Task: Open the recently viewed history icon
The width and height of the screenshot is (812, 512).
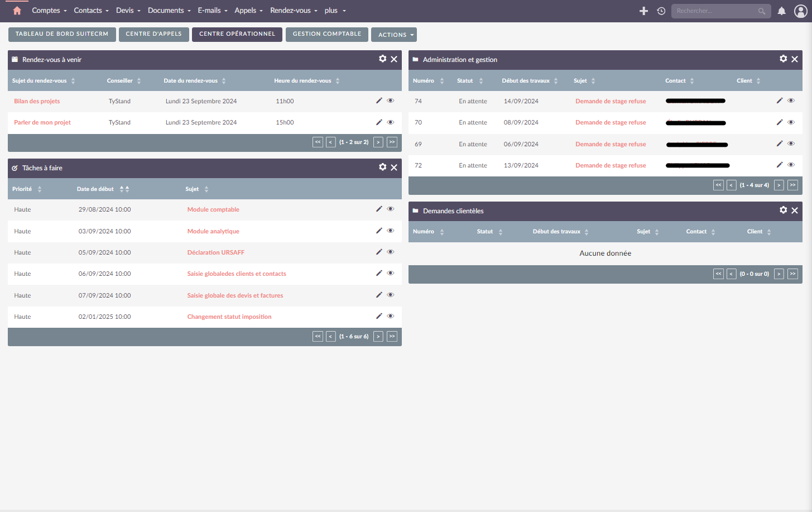Action: [661, 11]
